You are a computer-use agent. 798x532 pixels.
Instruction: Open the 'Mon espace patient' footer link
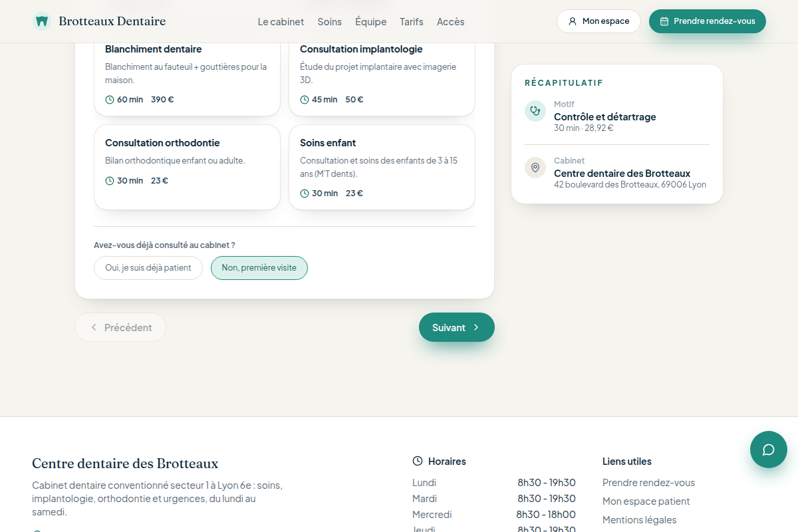point(646,501)
